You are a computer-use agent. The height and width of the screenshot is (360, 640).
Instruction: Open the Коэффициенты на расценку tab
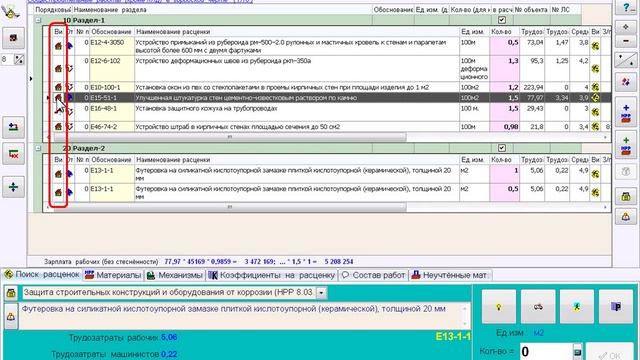pos(272,276)
